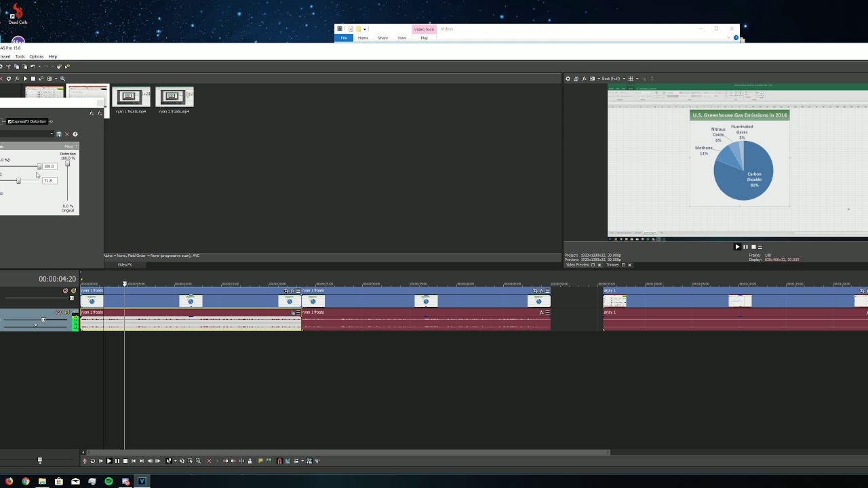Switch to the Trimmer tab
Viewport: 868px width, 488px height.
pyautogui.click(x=613, y=265)
